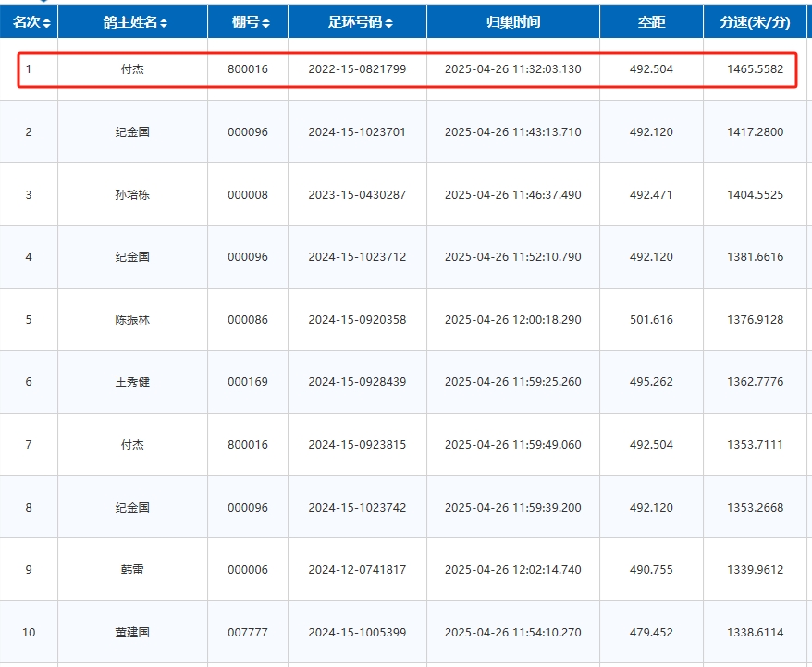Click the 空距 column header

(651, 21)
